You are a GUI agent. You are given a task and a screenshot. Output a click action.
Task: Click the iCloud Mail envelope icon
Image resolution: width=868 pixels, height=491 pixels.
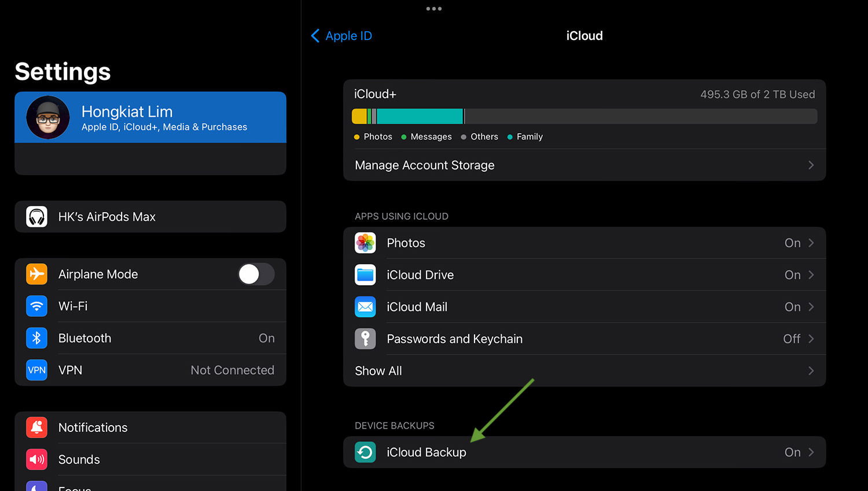365,307
